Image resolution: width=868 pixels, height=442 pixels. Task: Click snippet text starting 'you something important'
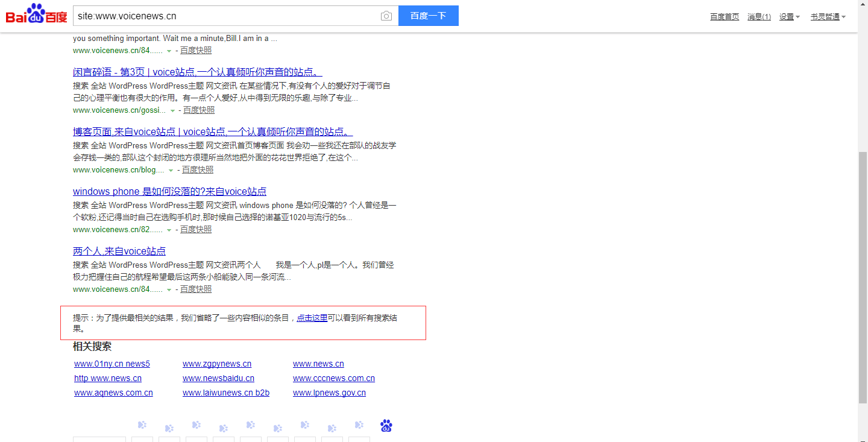pyautogui.click(x=175, y=39)
